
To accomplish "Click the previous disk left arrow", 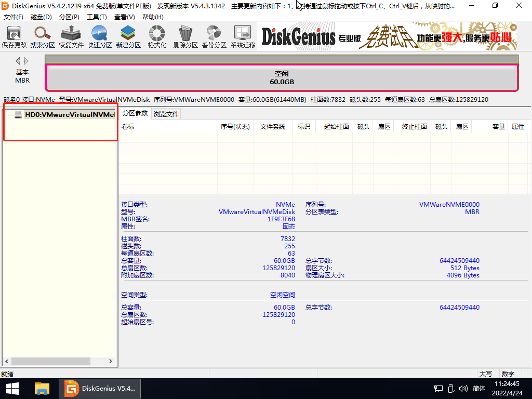I will (18, 61).
